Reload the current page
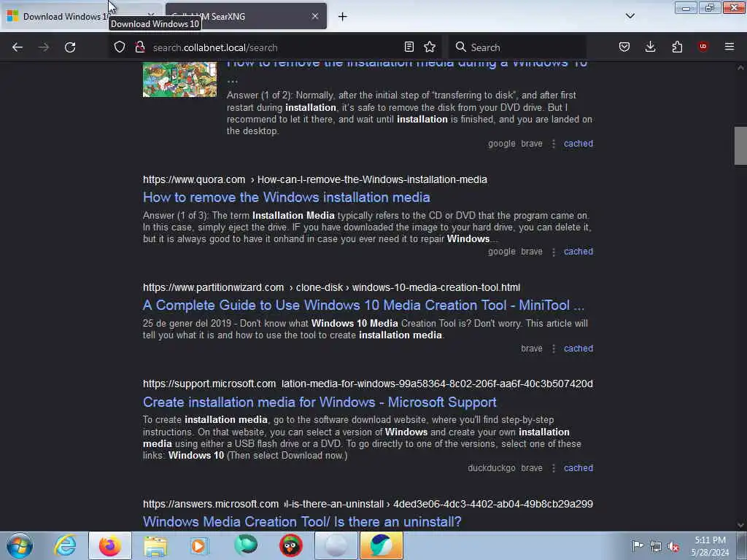Viewport: 747px width, 560px height. pyautogui.click(x=70, y=47)
